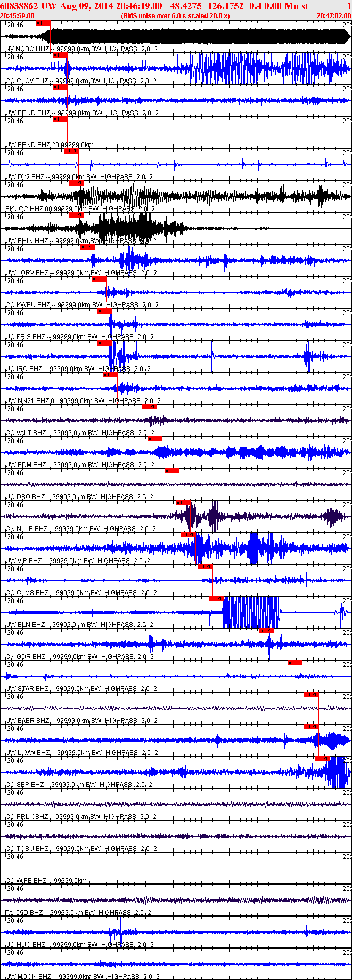
Task: Select the red pick marker on the CC.CLCV trace
Action: [60, 55]
